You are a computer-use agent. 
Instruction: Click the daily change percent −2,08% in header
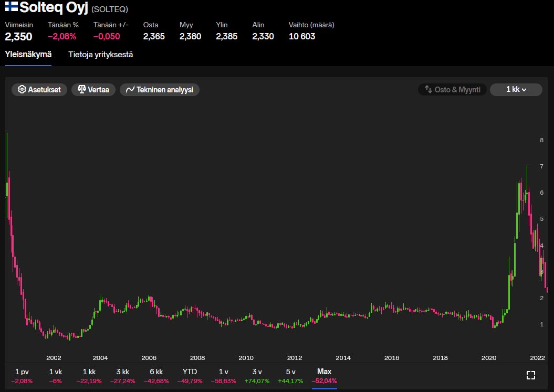pos(62,36)
